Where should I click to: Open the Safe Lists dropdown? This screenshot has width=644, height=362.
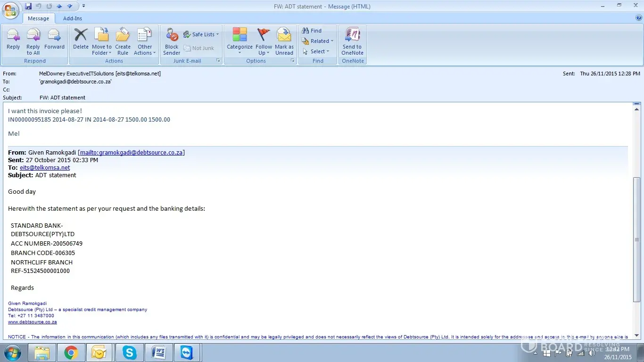[202, 34]
